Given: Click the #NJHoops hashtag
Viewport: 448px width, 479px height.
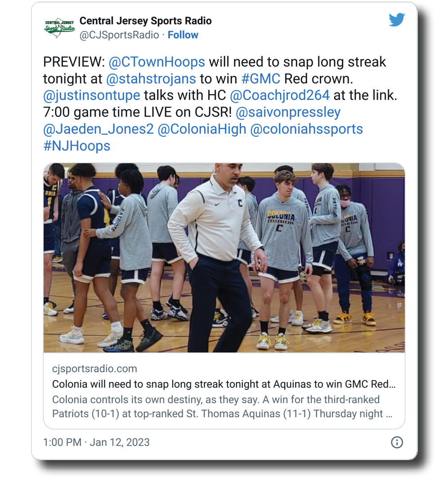Looking at the screenshot, I should (x=76, y=146).
